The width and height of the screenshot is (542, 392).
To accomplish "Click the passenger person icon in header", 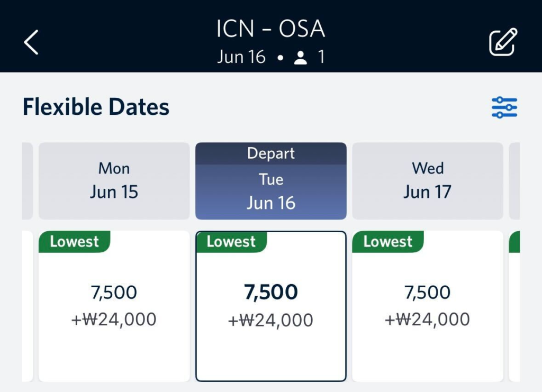I will (x=301, y=58).
